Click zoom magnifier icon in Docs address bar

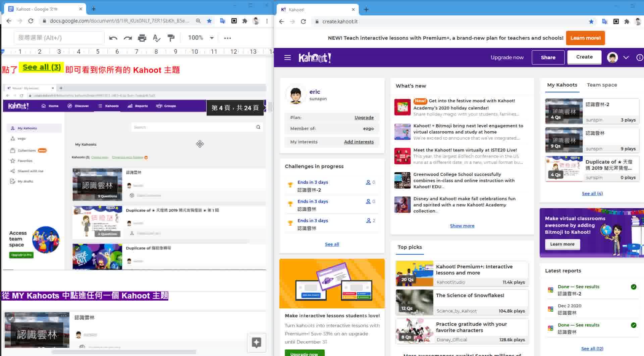pyautogui.click(x=198, y=21)
